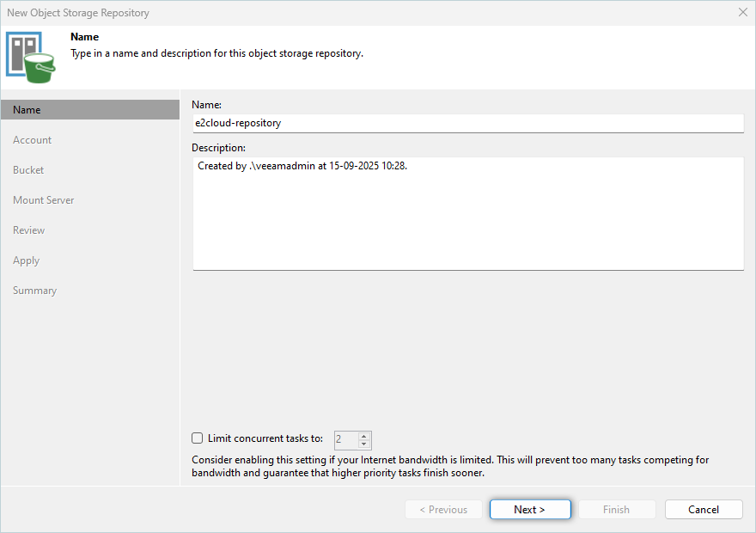756x533 pixels.
Task: Go to the Account wizard step
Action: [32, 140]
